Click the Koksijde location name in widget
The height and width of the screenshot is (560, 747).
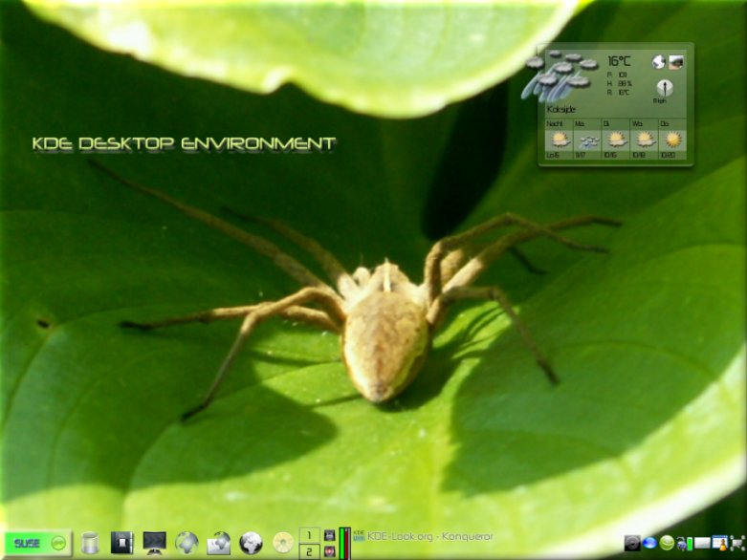pos(561,110)
